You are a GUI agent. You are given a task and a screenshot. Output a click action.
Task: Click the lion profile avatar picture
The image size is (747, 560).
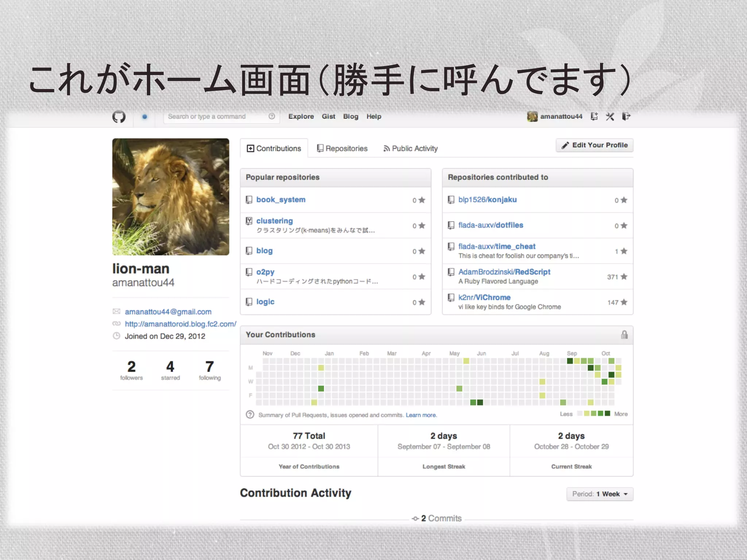[171, 197]
